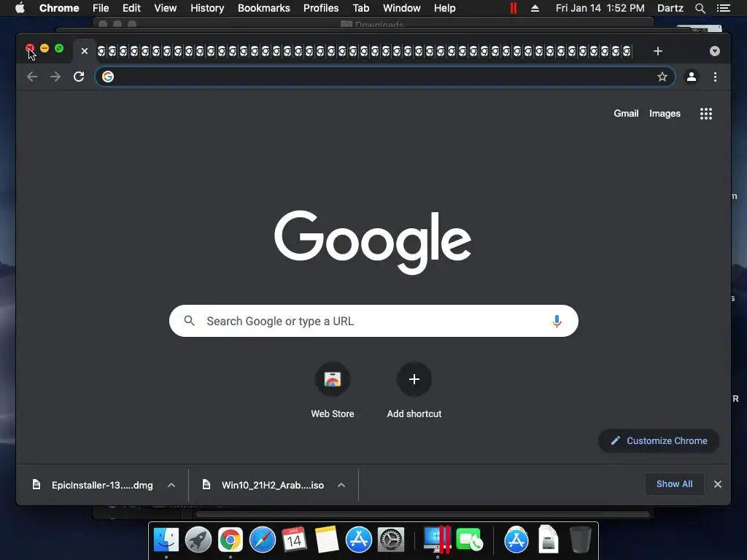This screenshot has height=560, width=747.
Task: Open Notes from the Dock
Action: [326, 540]
